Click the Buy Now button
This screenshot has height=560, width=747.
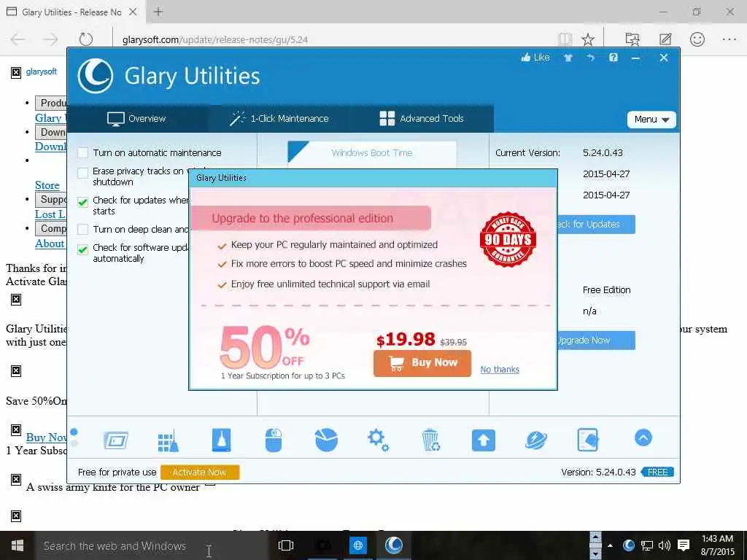click(422, 363)
